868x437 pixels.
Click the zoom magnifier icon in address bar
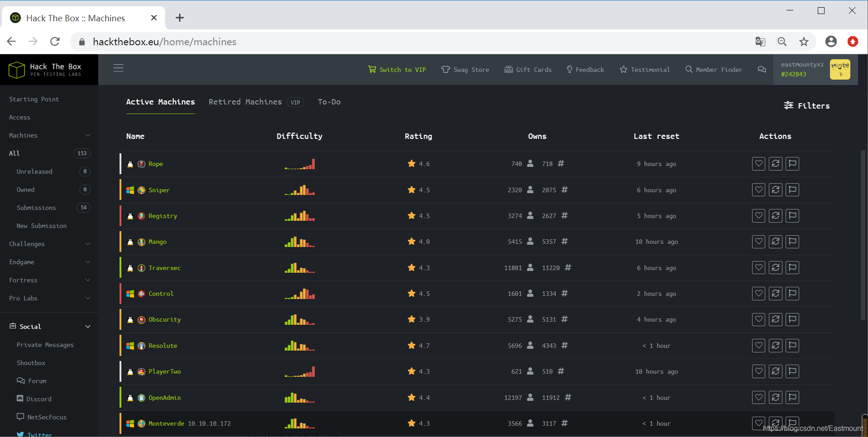coord(782,42)
